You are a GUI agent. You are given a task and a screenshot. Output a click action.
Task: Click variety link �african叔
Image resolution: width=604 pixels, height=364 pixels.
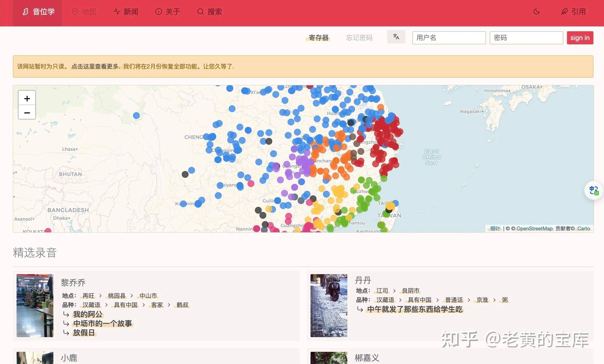coord(182,305)
